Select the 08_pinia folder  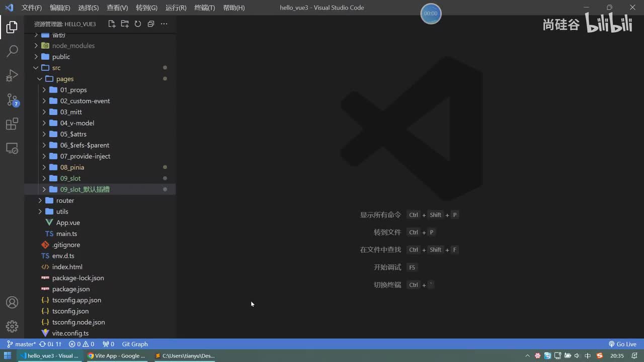pyautogui.click(x=100, y=167)
